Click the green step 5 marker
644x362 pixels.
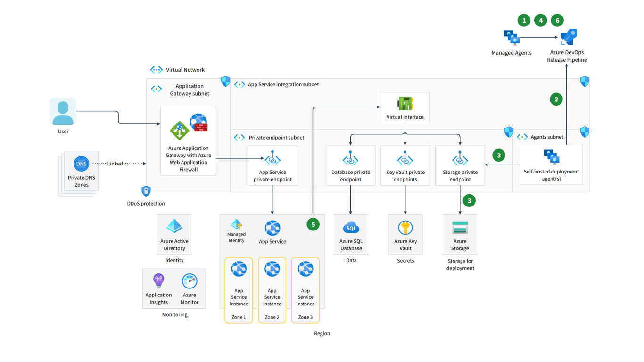pos(313,224)
